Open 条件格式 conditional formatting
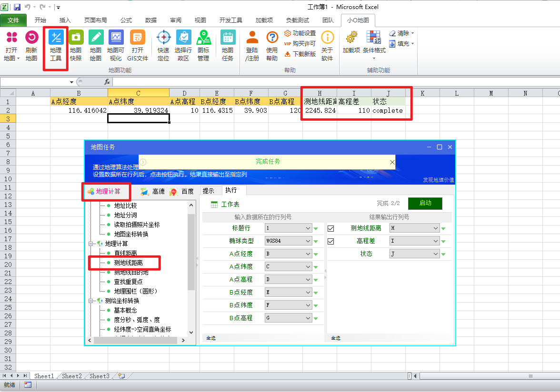Image resolution: width=560 pixels, height=392 pixels. [x=374, y=45]
